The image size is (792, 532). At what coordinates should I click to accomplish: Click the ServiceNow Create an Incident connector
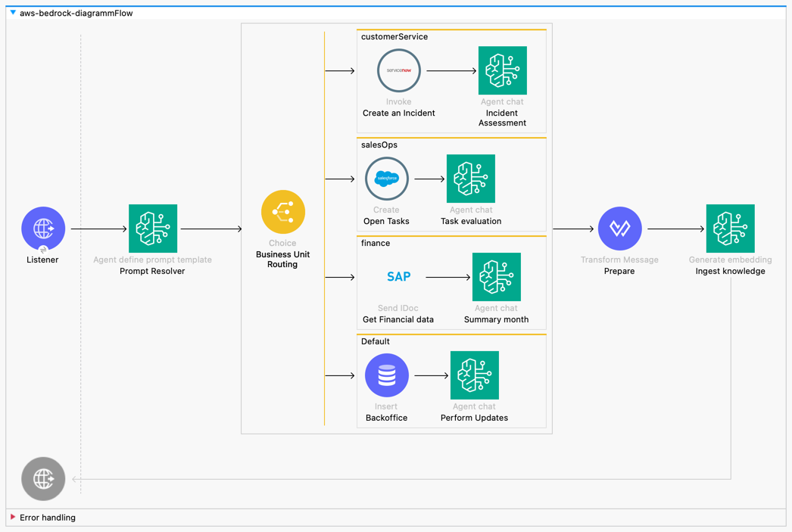(x=399, y=70)
